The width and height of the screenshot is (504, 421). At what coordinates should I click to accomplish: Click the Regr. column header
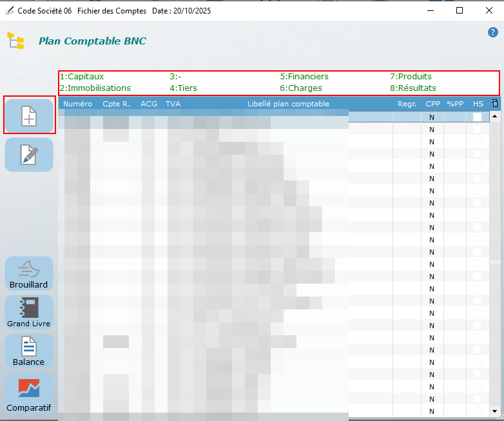click(x=407, y=104)
